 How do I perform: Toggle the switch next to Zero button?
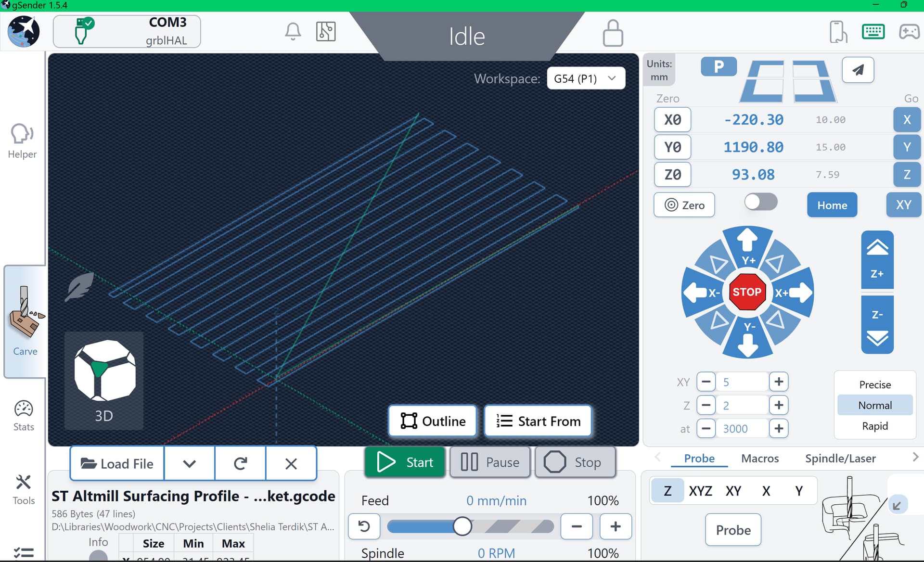point(760,202)
